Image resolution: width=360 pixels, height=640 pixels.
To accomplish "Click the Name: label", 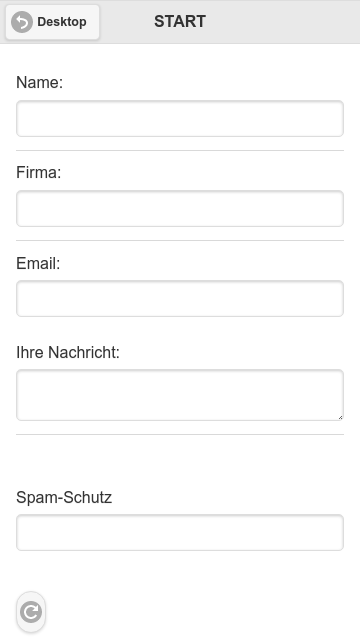I will pyautogui.click(x=40, y=82).
